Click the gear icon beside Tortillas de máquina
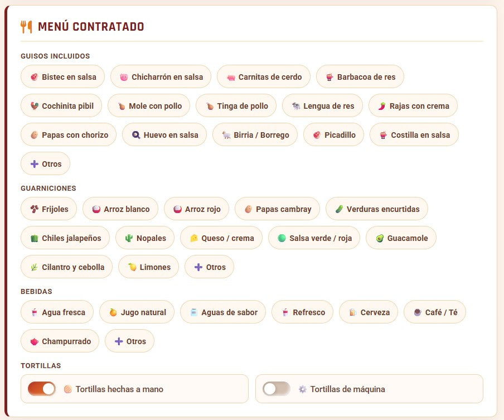Viewport: 504px width, 420px height. pos(303,389)
